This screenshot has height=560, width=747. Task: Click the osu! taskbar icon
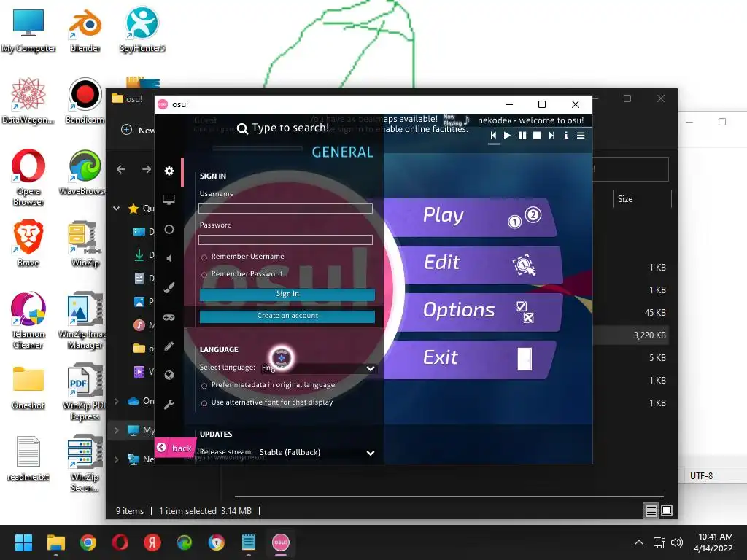click(x=281, y=542)
